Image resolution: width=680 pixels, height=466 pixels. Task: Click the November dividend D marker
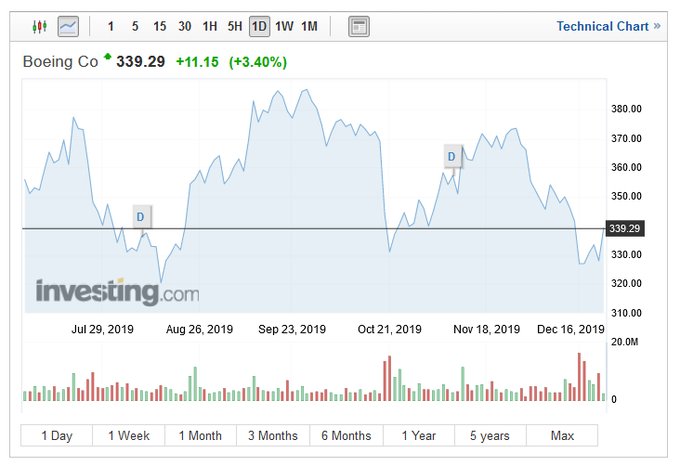coord(453,156)
